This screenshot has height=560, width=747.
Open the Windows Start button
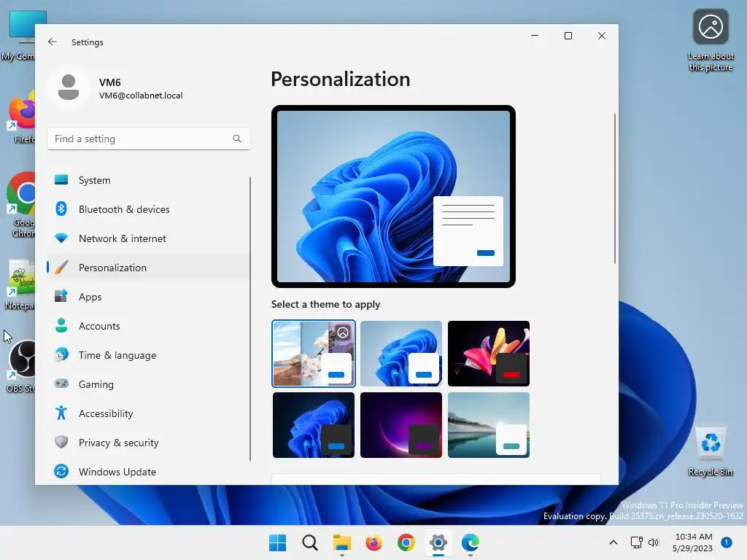(x=277, y=542)
